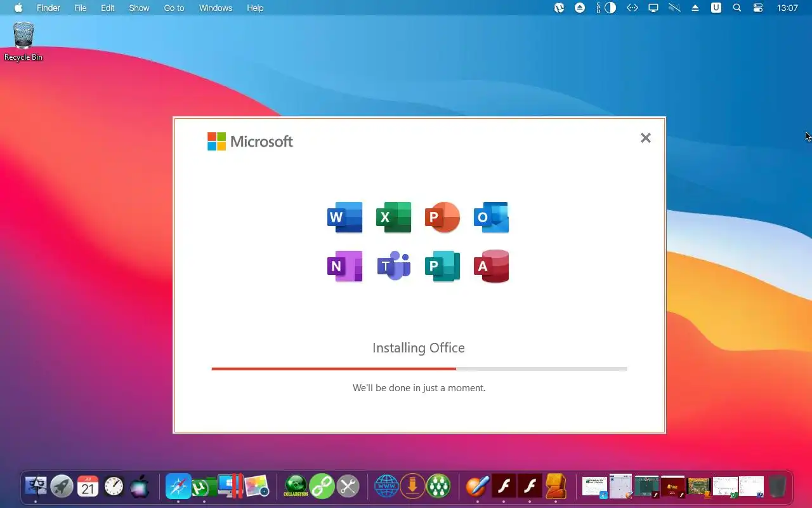Launch Safari compass icon in the dock
812x508 pixels.
(178, 486)
